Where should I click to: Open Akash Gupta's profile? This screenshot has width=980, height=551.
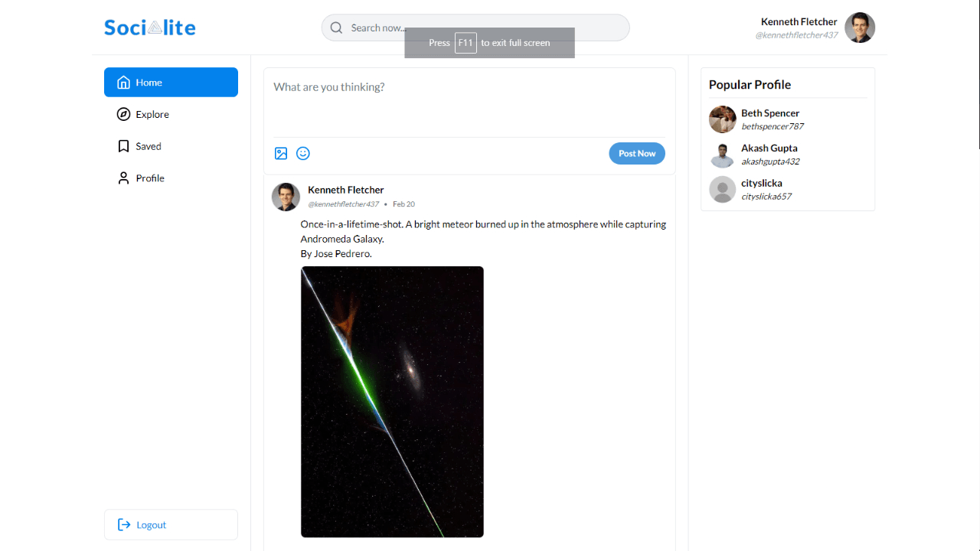(769, 148)
